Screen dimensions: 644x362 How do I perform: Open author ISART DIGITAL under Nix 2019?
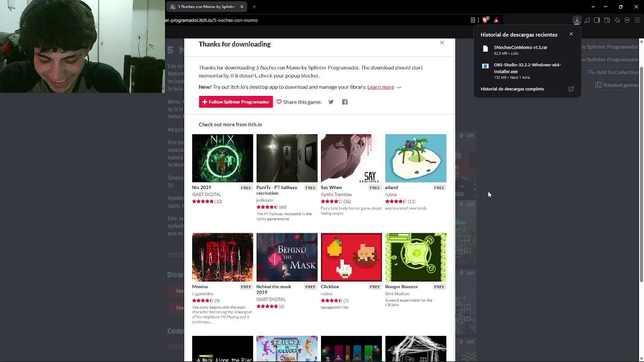206,195
